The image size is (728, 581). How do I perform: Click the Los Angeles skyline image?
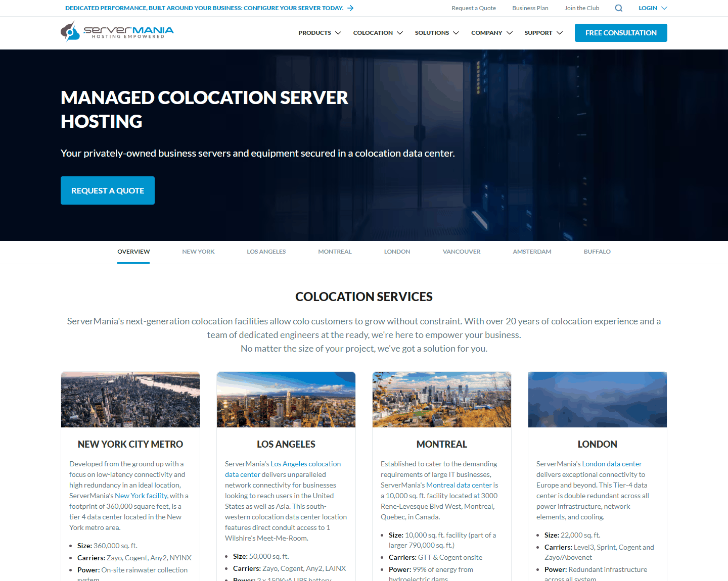tap(286, 400)
